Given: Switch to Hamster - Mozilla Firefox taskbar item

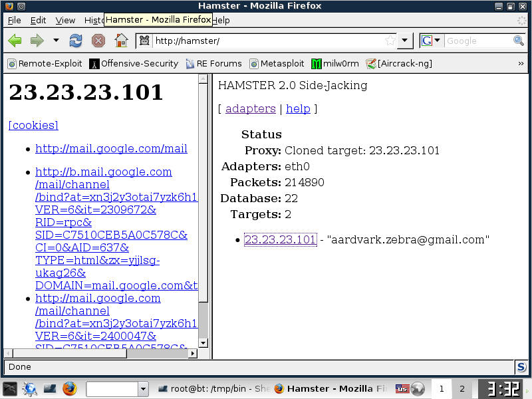Looking at the screenshot, I should point(331,388).
